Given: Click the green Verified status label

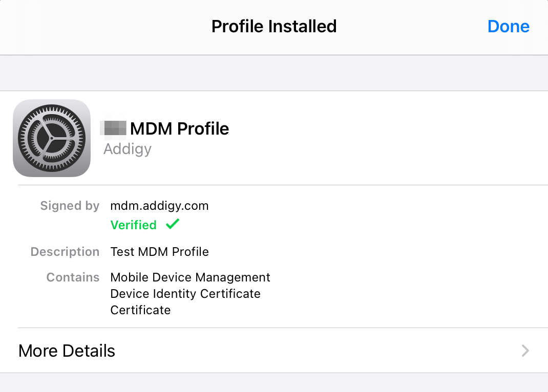Looking at the screenshot, I should click(x=134, y=225).
